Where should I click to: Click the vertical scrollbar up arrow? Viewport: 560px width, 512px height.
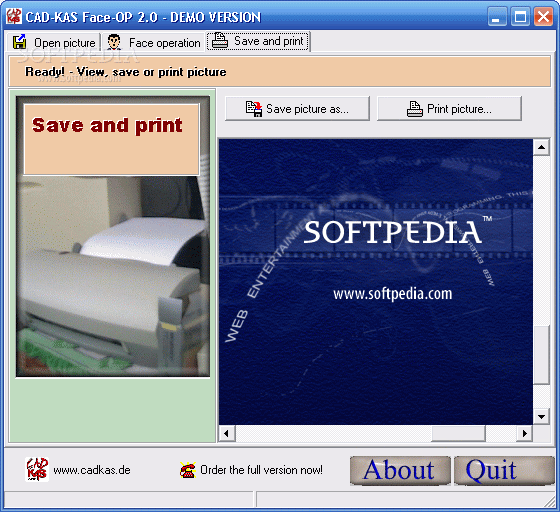[x=541, y=147]
